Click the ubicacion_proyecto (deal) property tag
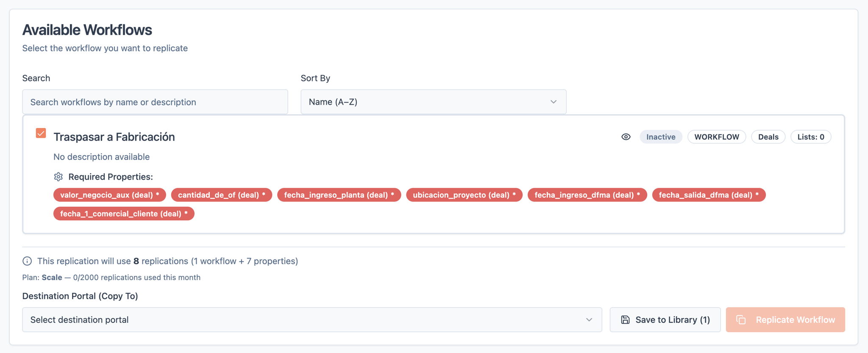The height and width of the screenshot is (353, 868). pyautogui.click(x=464, y=195)
